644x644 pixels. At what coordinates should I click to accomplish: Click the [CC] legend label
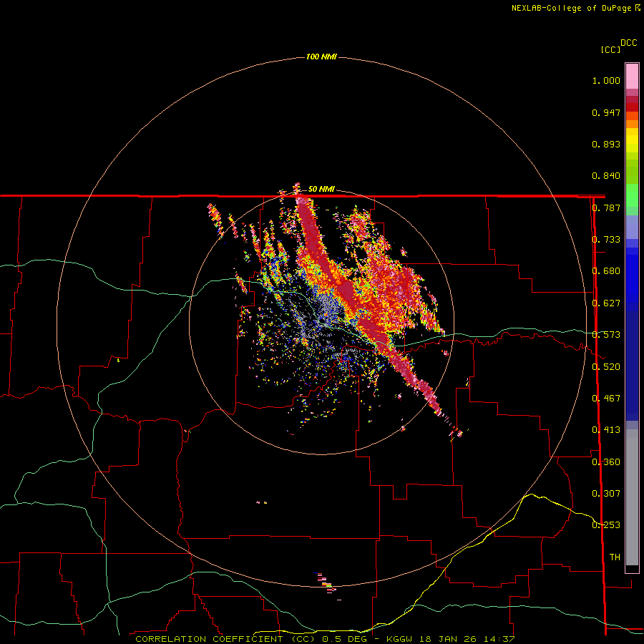pos(610,49)
